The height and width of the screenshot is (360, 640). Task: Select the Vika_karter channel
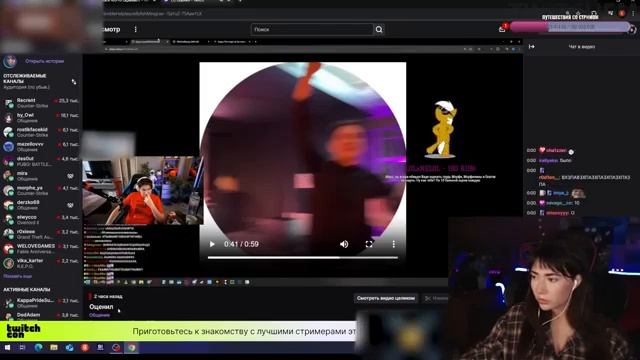41,263
